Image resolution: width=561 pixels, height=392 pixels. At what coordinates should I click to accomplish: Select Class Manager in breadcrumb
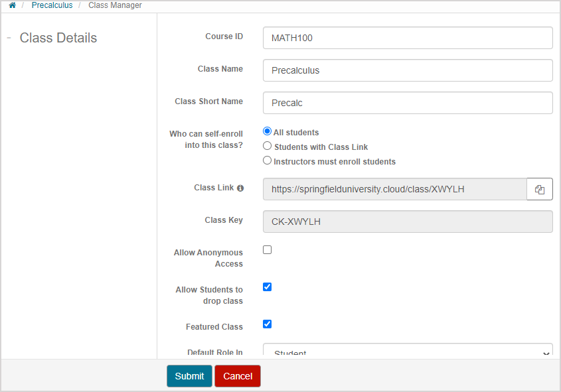click(115, 5)
